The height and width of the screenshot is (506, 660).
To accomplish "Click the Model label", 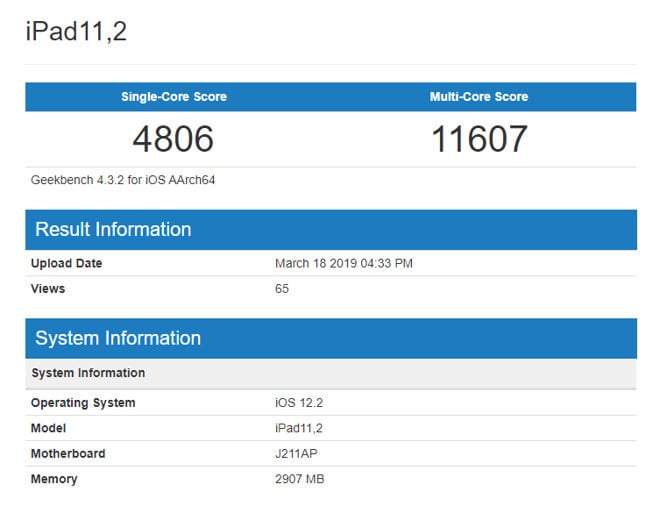I will (x=48, y=428).
